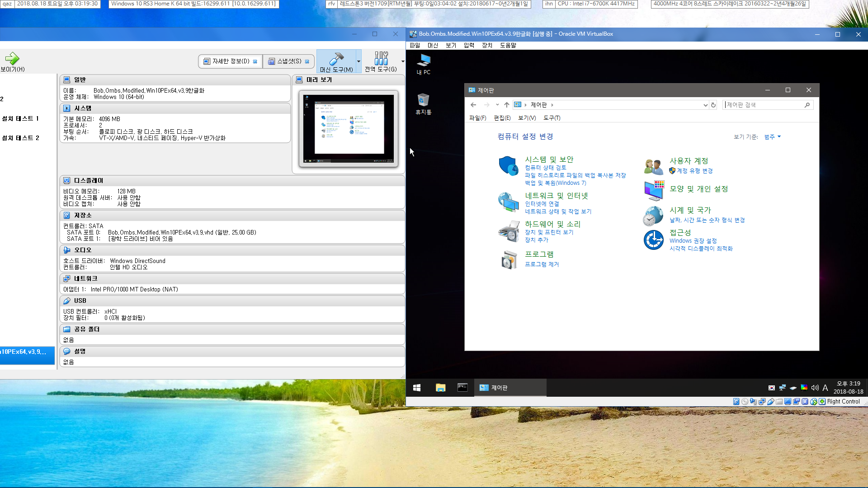This screenshot has width=868, height=488.
Task: Open the 입력 menu in VM window
Action: tap(469, 45)
